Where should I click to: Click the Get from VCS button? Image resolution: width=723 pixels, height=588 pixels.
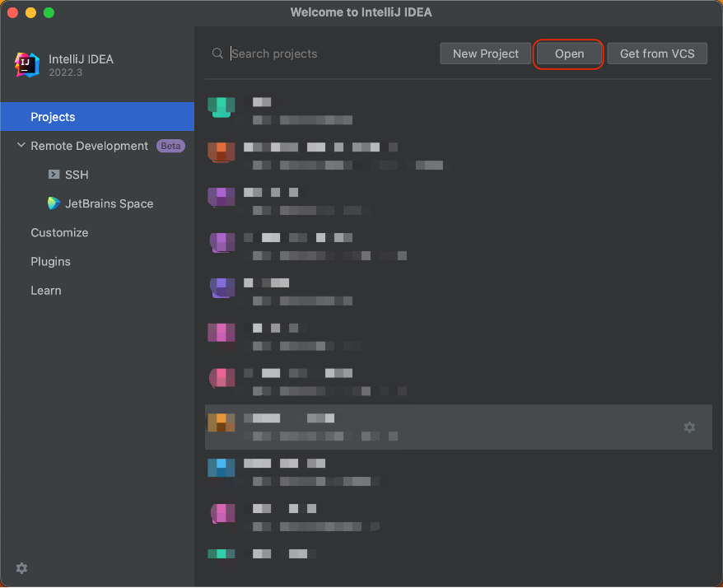point(656,54)
